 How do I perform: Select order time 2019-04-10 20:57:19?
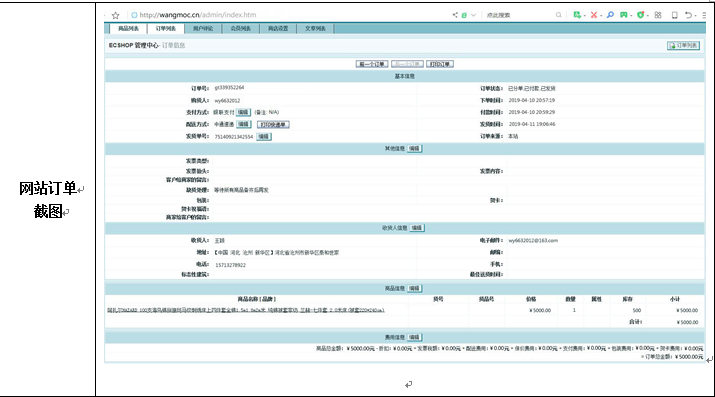[532, 100]
